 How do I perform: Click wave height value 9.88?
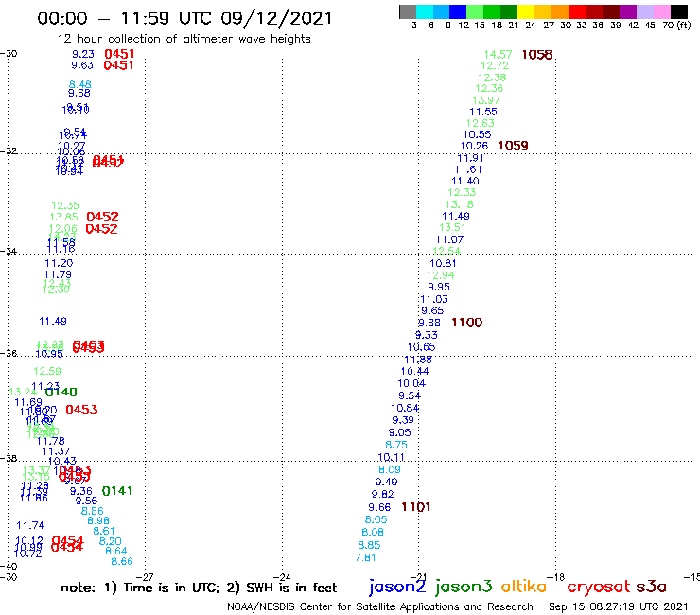429,323
